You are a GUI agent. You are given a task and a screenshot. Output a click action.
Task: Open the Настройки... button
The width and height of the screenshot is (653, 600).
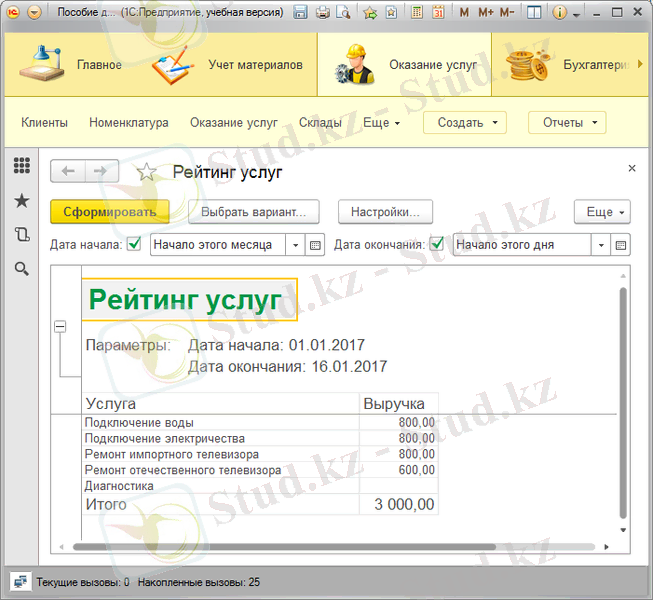tap(385, 212)
